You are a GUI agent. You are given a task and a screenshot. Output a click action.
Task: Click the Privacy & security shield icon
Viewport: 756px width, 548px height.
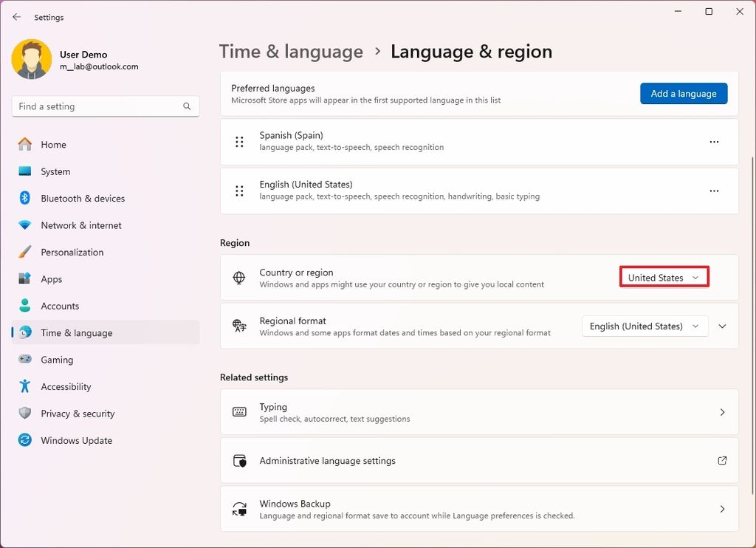tap(23, 414)
